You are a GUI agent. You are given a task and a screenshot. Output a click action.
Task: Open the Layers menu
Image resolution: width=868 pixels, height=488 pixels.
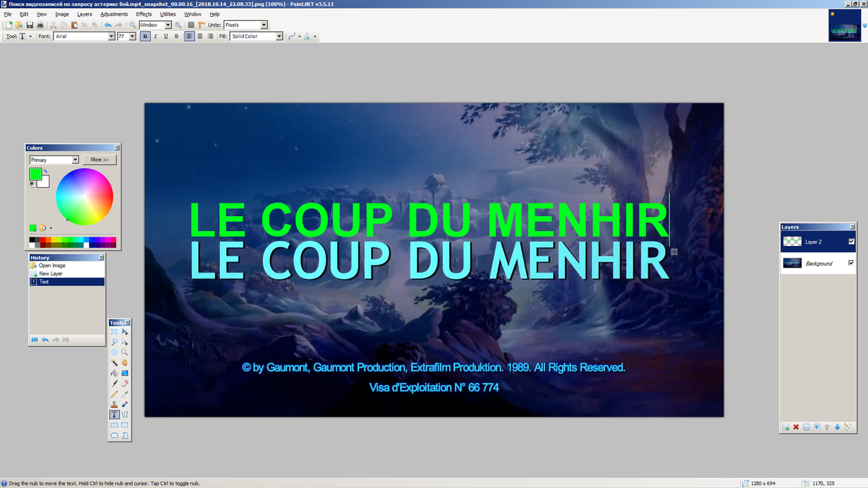[x=84, y=14]
